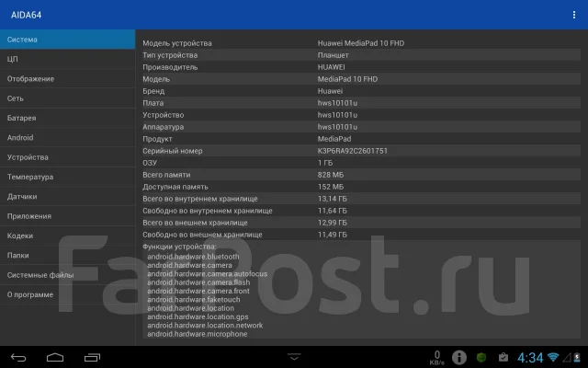Open the recent apps button

pos(92,358)
